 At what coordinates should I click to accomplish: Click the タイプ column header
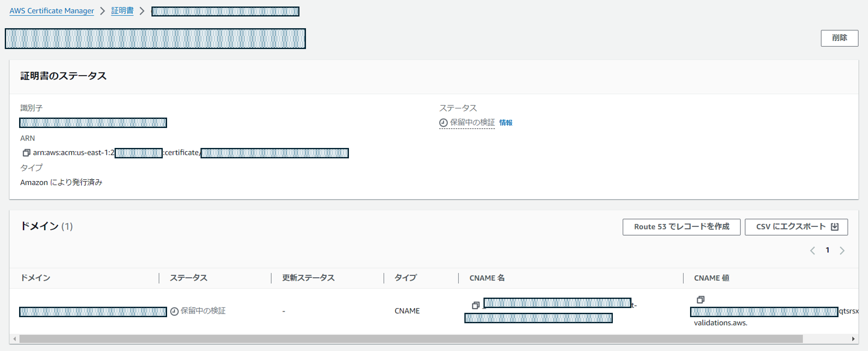(405, 278)
